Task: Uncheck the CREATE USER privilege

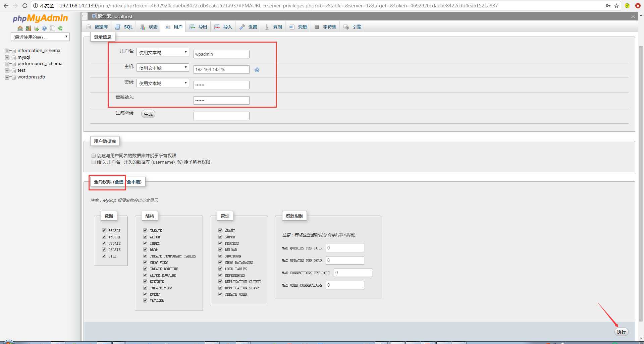Action: tap(220, 294)
